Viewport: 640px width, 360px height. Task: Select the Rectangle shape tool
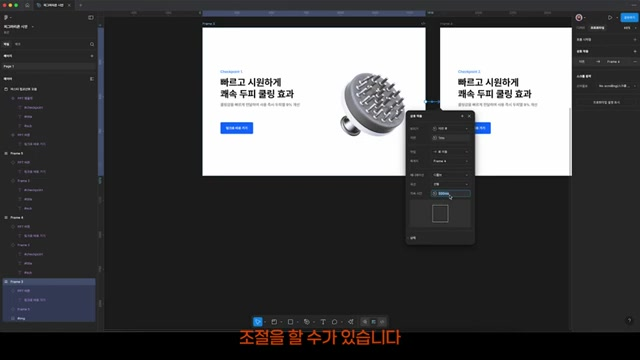(x=290, y=322)
